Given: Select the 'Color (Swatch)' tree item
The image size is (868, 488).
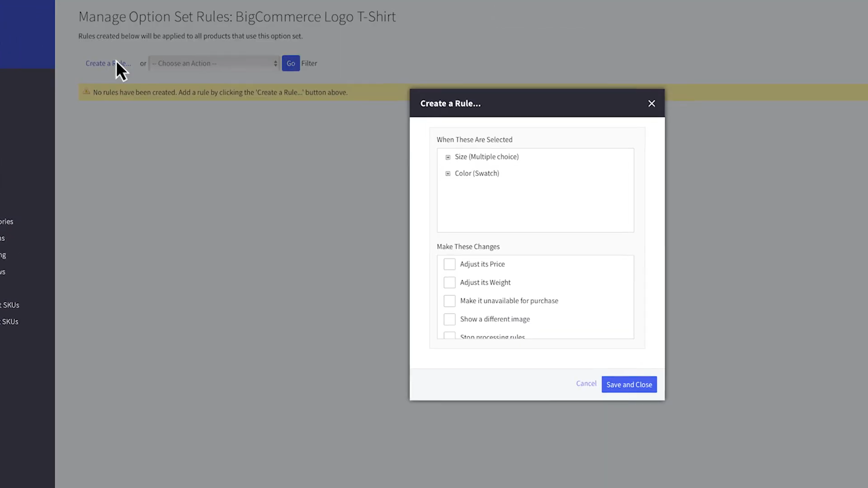Looking at the screenshot, I should pos(476,174).
